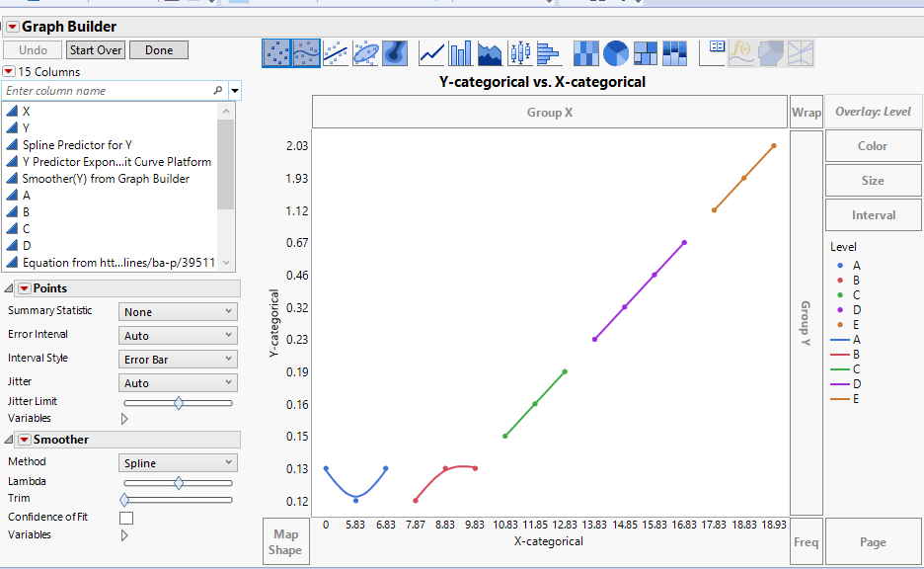
Task: Select column 'Equation from htt...lines/ba-p/39511'
Action: tap(119, 263)
